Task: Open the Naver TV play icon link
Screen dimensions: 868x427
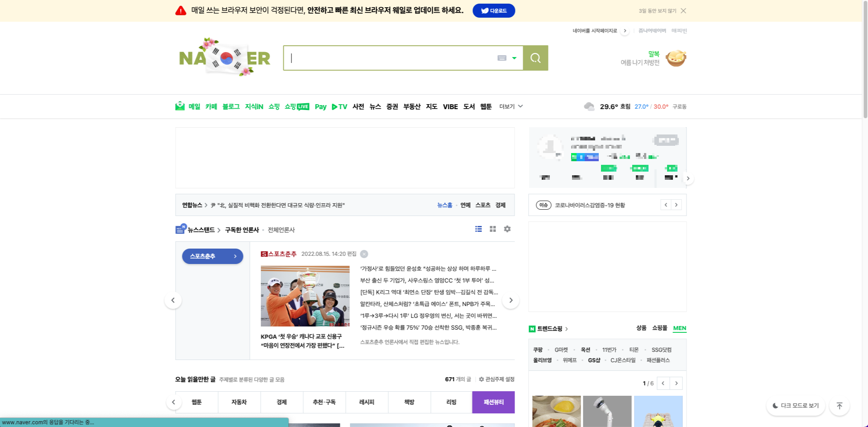Action: point(339,106)
